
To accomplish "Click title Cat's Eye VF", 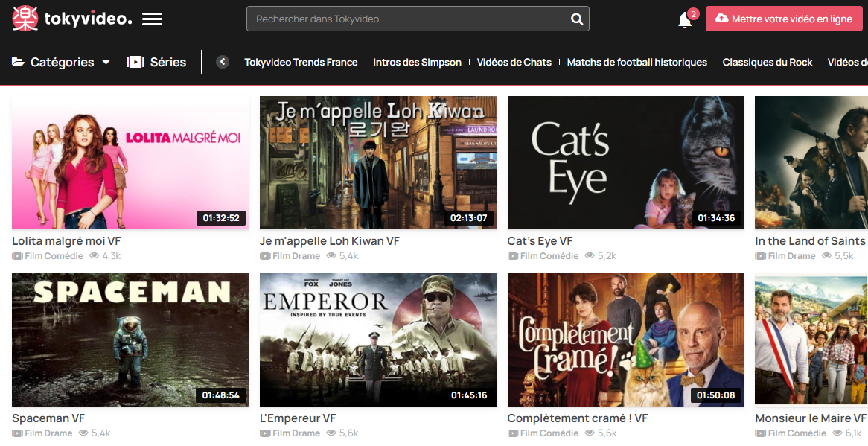I will click(540, 241).
